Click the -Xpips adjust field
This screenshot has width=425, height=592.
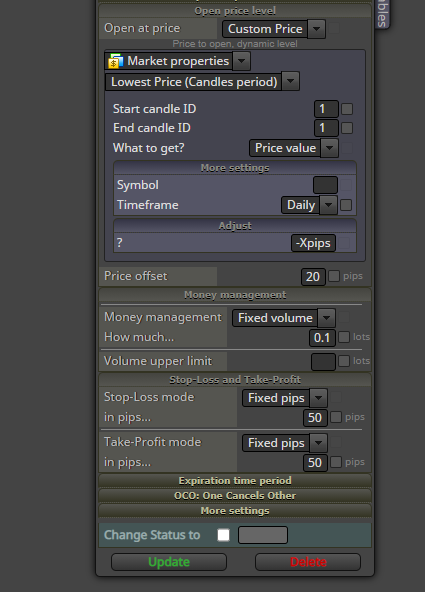point(313,243)
